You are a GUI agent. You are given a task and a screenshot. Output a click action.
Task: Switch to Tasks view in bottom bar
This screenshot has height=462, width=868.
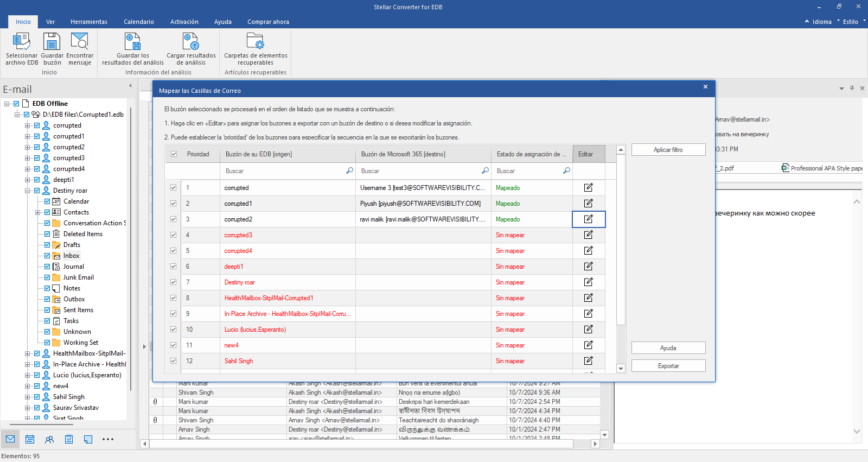69,439
